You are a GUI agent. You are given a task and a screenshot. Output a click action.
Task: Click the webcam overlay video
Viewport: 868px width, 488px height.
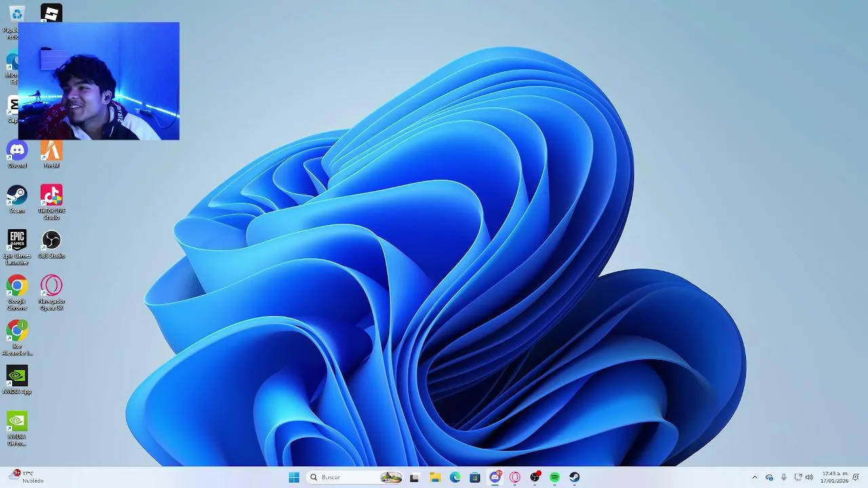pyautogui.click(x=99, y=81)
